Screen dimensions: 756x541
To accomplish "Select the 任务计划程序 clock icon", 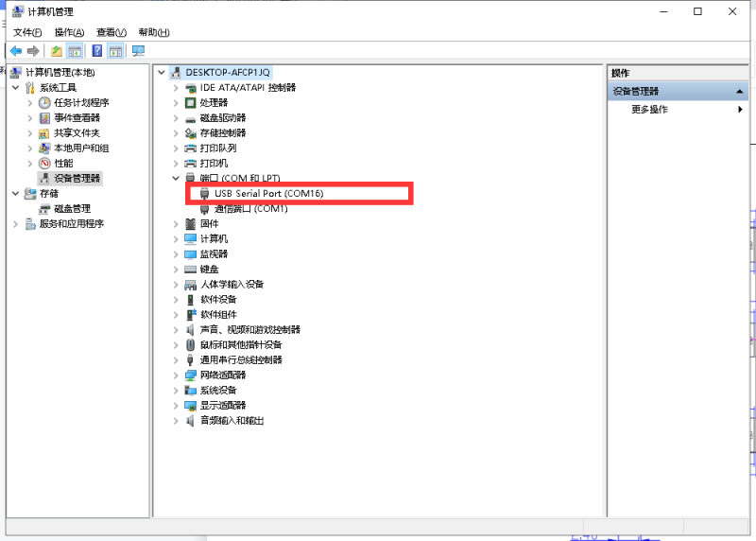I will pyautogui.click(x=44, y=103).
